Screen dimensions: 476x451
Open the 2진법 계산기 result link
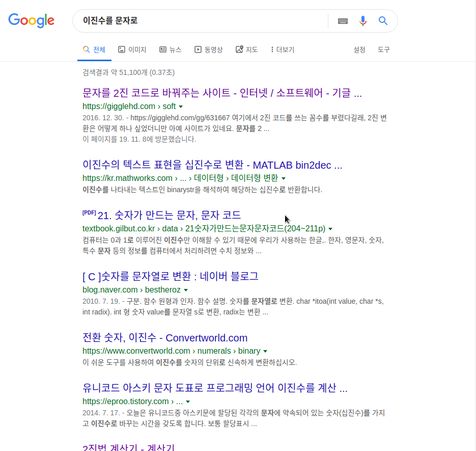coord(129,447)
